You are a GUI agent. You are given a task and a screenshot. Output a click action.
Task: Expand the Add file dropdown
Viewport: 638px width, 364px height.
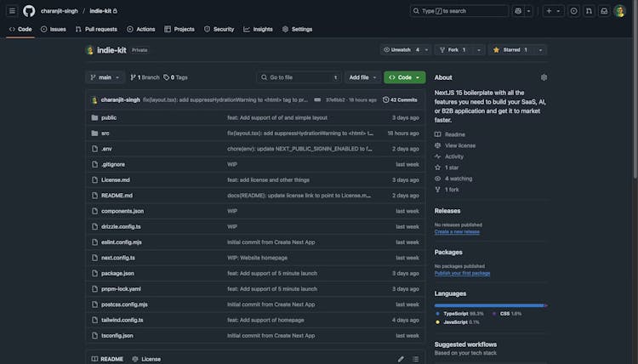362,77
